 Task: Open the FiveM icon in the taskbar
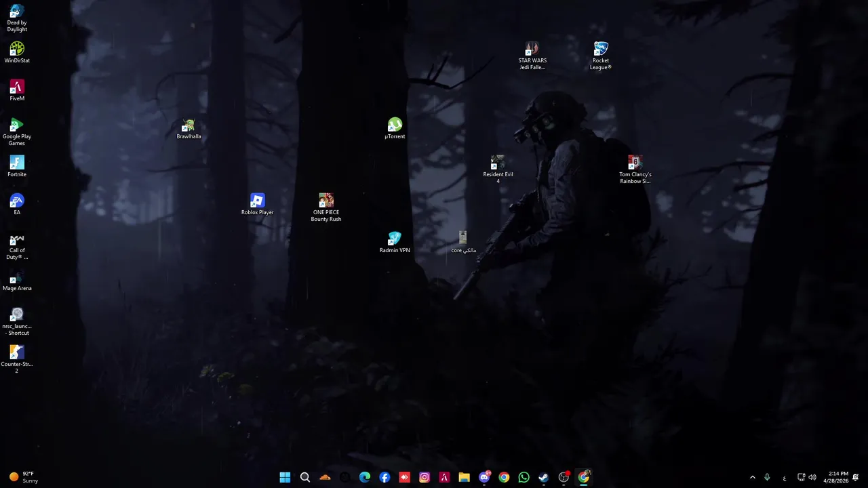[x=444, y=477]
